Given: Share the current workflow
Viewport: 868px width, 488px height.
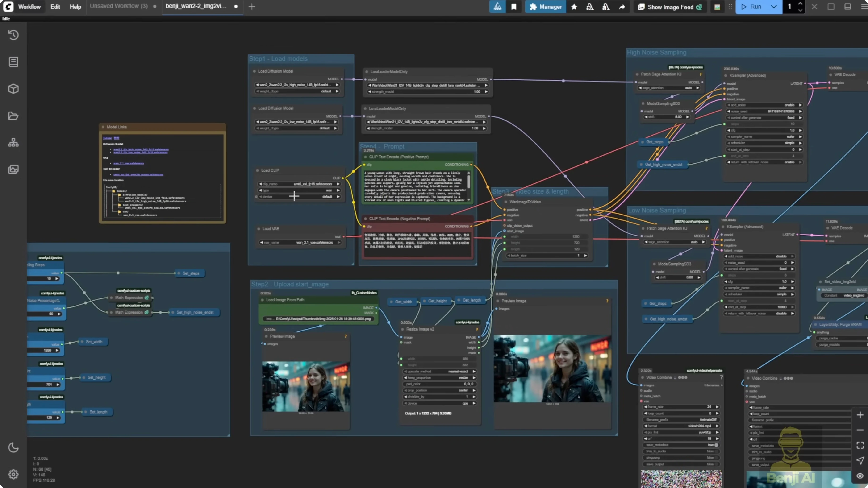Looking at the screenshot, I should tap(622, 7).
